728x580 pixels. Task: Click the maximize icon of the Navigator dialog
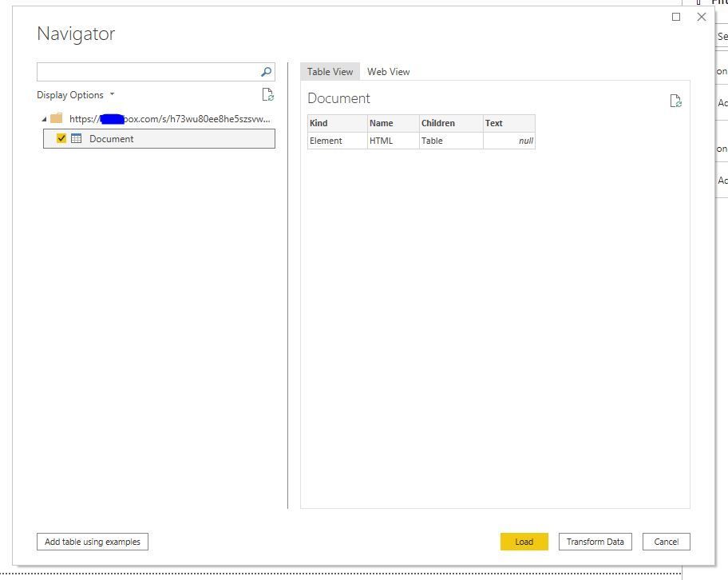(675, 16)
